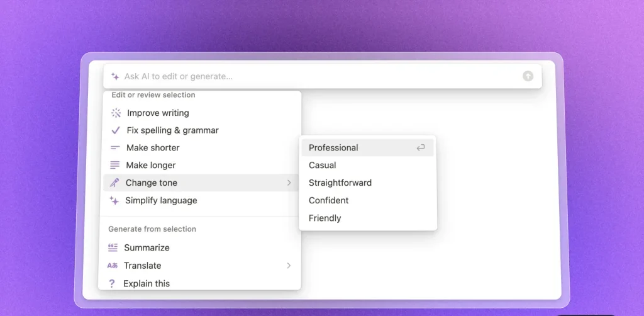The image size is (644, 316).
Task: Pick the Straightforward tone
Action: (x=340, y=183)
